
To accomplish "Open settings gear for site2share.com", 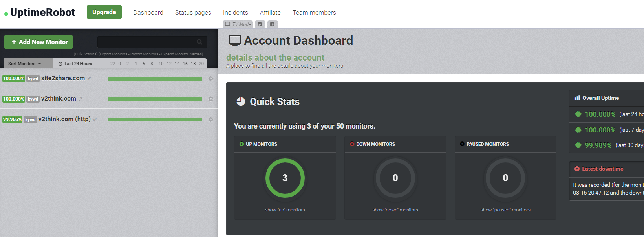I will coord(211,79).
